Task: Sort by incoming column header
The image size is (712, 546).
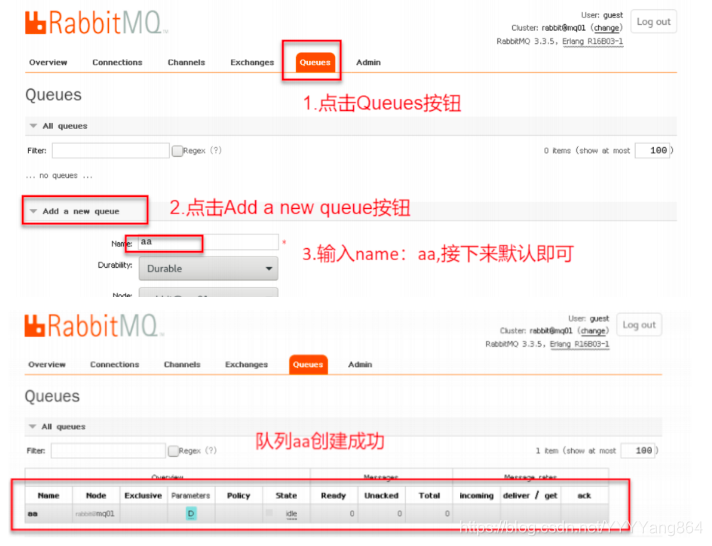Action: pos(476,496)
